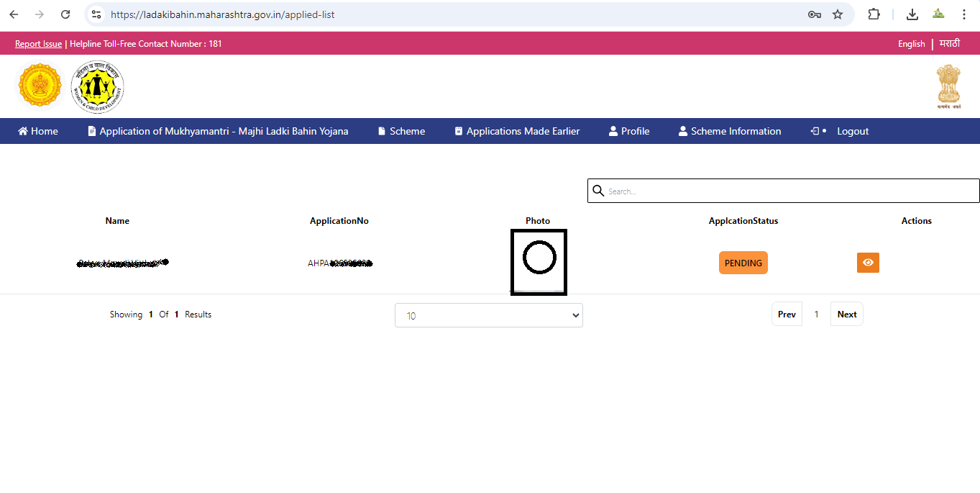Click the site information icon in address bar
The height and width of the screenshot is (493, 980).
[96, 14]
